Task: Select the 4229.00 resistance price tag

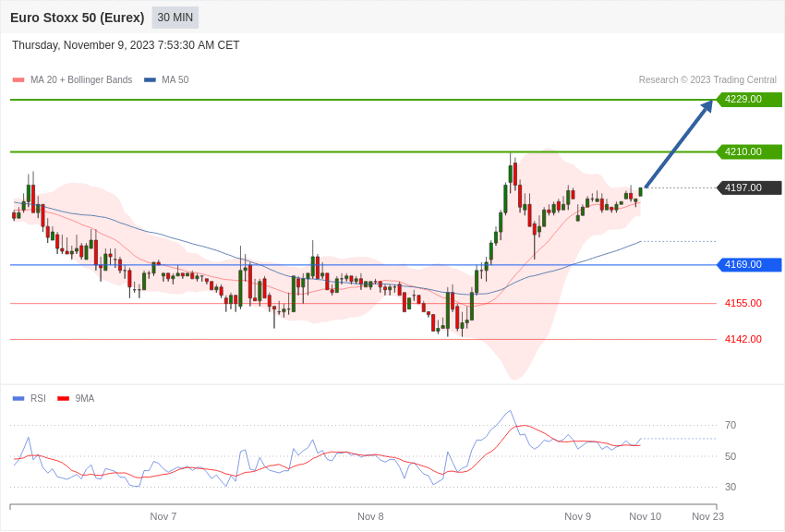Action: (750, 99)
